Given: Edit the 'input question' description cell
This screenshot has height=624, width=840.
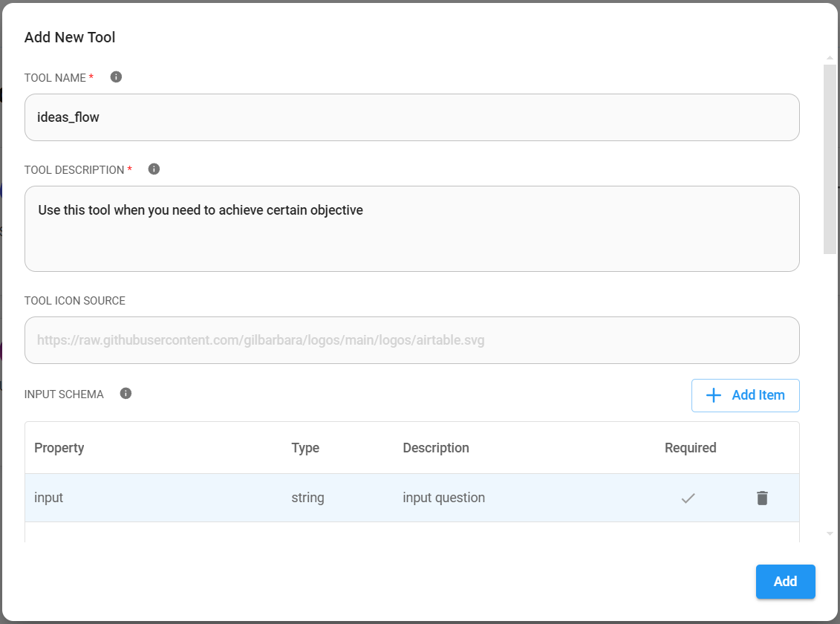Looking at the screenshot, I should point(443,498).
